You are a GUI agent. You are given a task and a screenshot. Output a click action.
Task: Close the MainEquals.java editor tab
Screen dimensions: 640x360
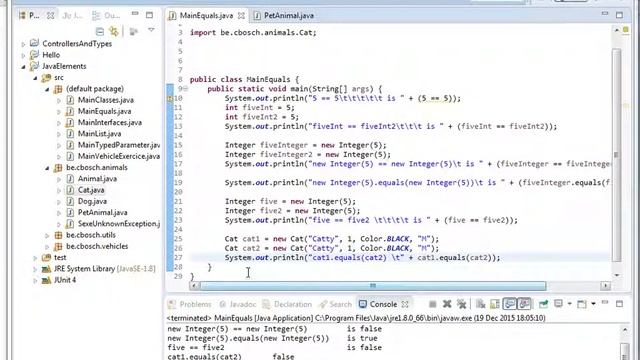(242, 16)
